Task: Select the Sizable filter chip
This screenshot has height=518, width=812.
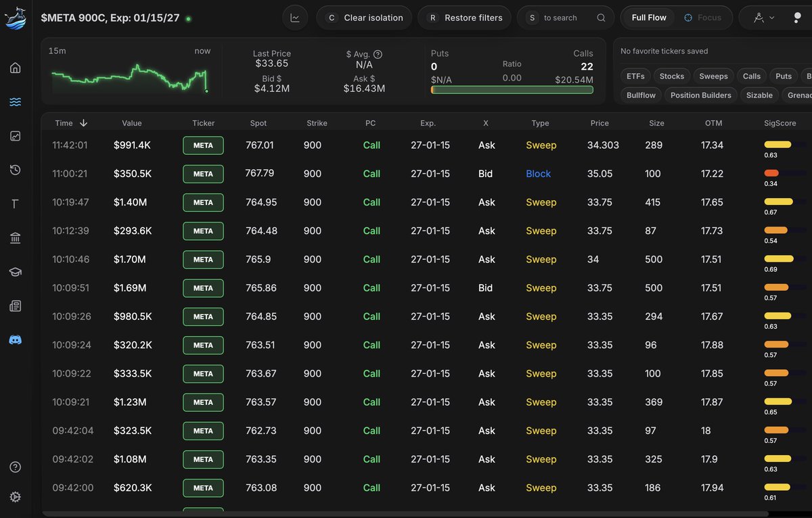Action: 759,95
